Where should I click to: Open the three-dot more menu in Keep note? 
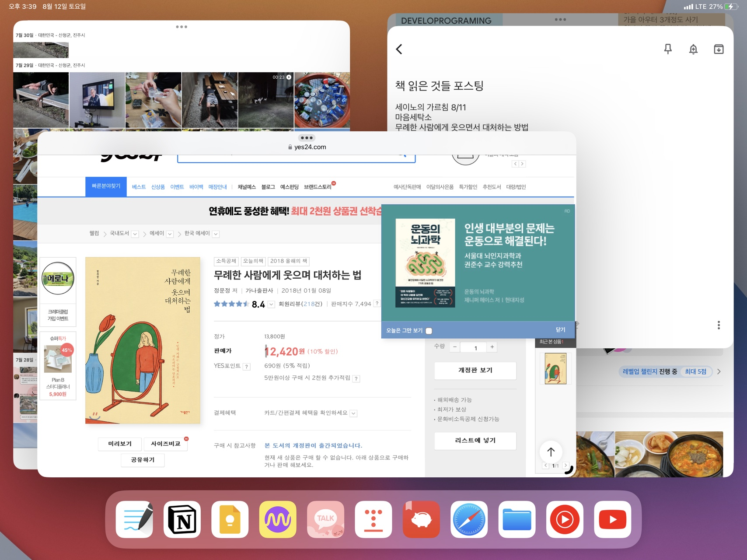pos(719,325)
